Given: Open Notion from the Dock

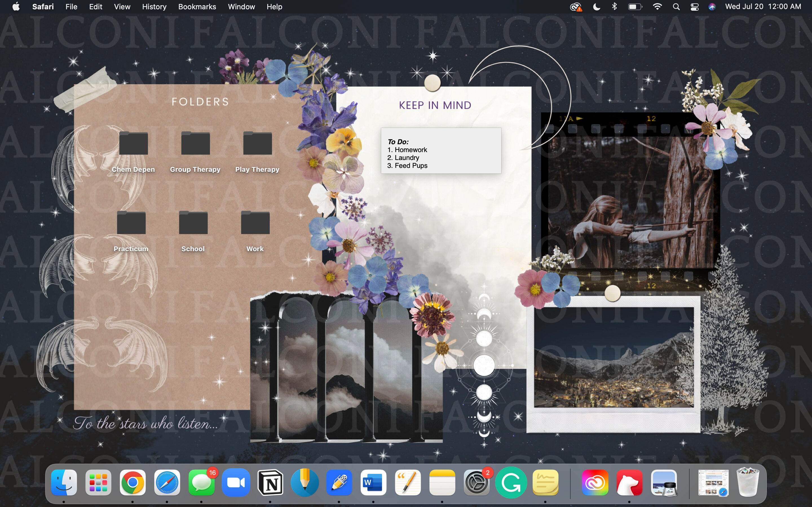Looking at the screenshot, I should pos(271,483).
